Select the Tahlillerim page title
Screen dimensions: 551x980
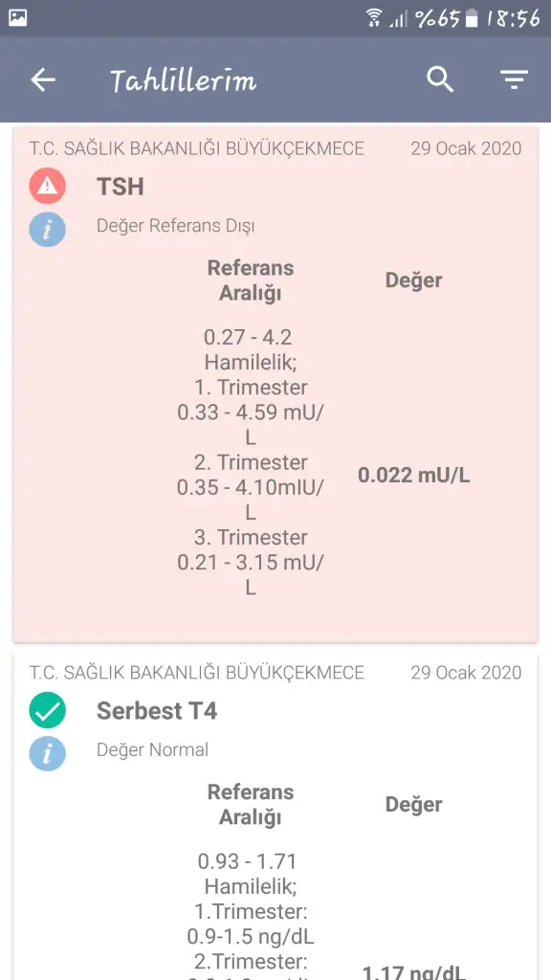click(183, 80)
